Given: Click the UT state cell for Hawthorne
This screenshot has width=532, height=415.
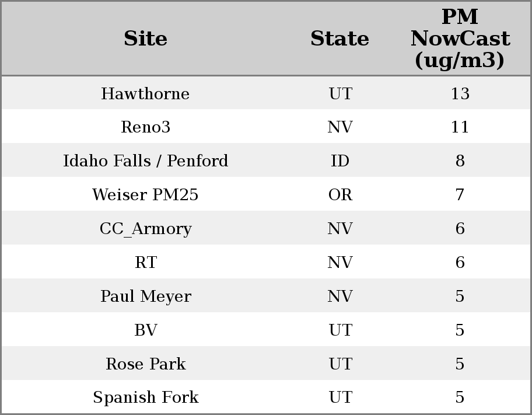Looking at the screenshot, I should [x=339, y=94].
